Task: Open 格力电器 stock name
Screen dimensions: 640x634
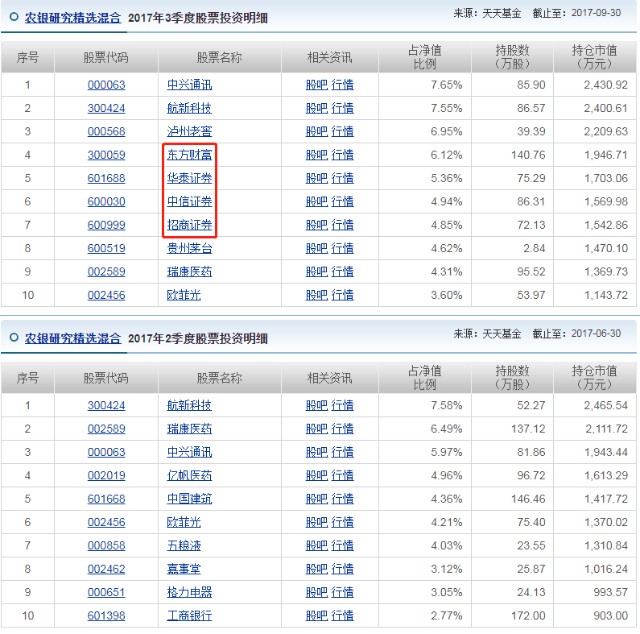Action: click(x=189, y=592)
